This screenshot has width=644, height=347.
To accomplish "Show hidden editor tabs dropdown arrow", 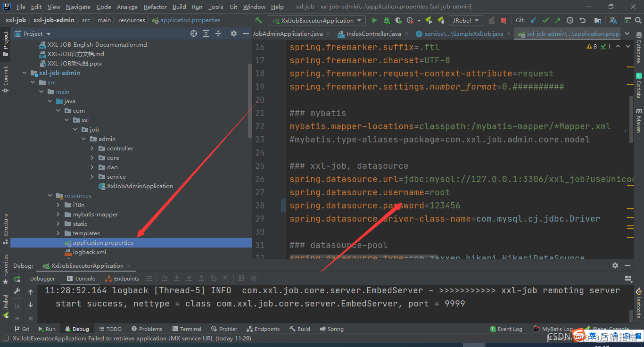I will coord(627,33).
